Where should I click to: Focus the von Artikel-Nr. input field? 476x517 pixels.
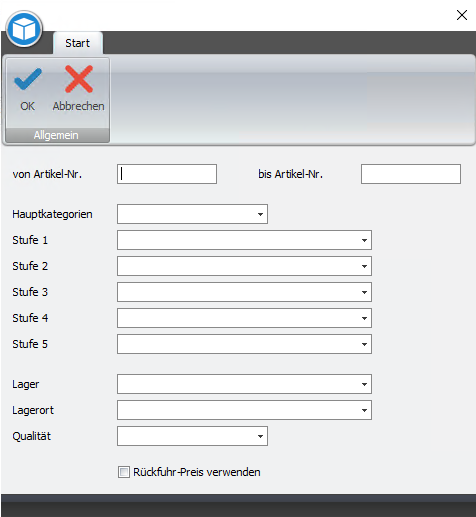(167, 174)
